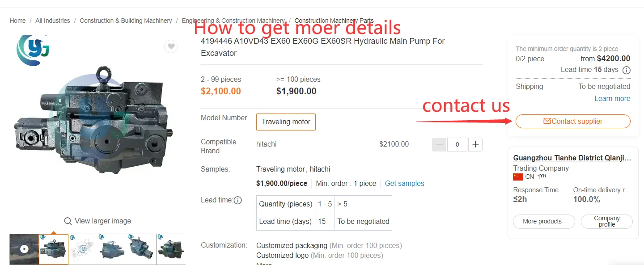The width and height of the screenshot is (644, 265).
Task: Click the lead time info icon
Action: point(238,200)
